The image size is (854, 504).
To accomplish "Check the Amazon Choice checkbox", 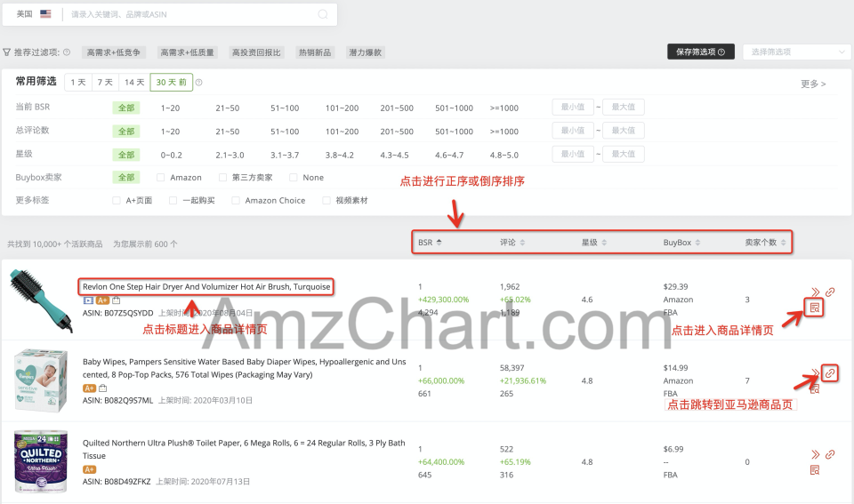I will (236, 200).
